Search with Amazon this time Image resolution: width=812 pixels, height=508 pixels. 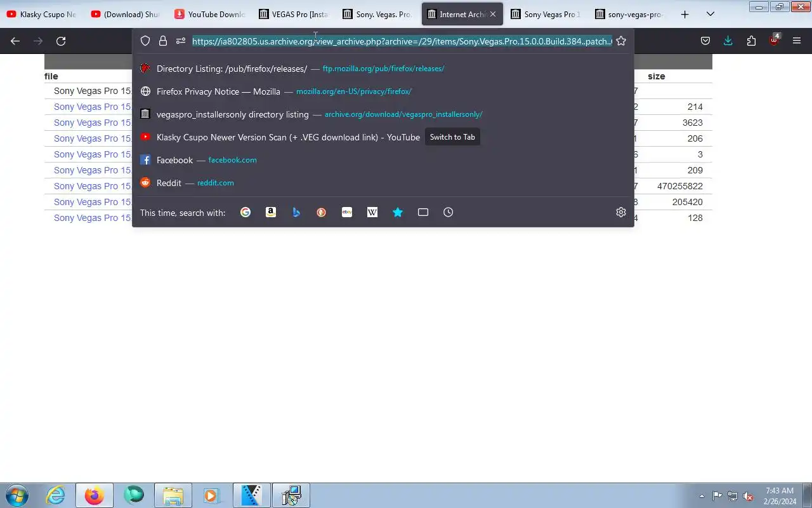pos(271,212)
